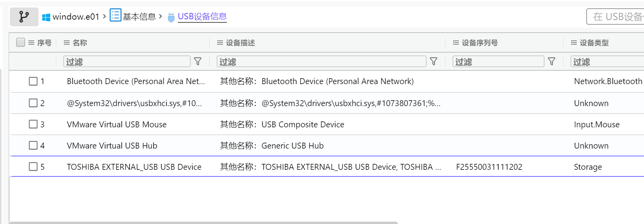
Task: Check the box for row 1
Action: tap(33, 81)
